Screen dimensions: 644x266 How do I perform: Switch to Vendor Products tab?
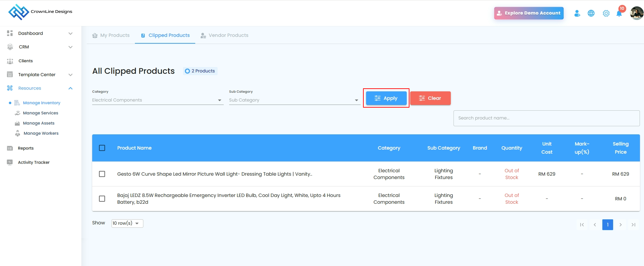pyautogui.click(x=224, y=35)
